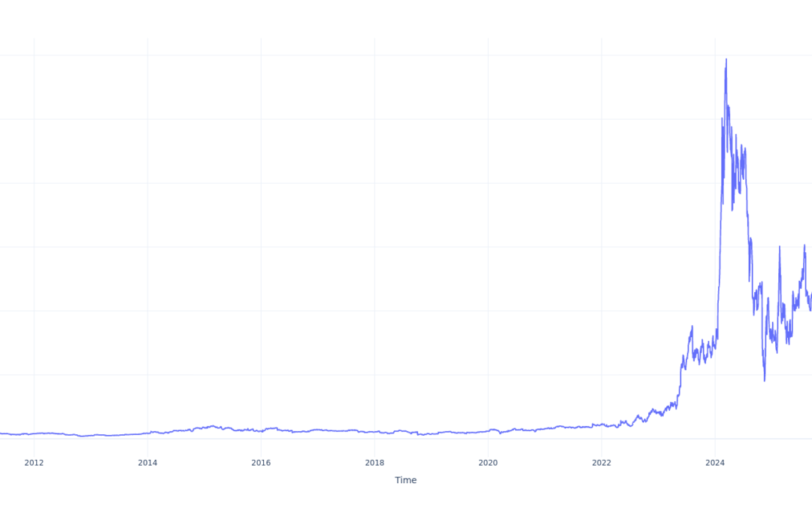Click the line where it crosses the 2012 gridline
This screenshot has height=508, width=812.
click(x=34, y=433)
